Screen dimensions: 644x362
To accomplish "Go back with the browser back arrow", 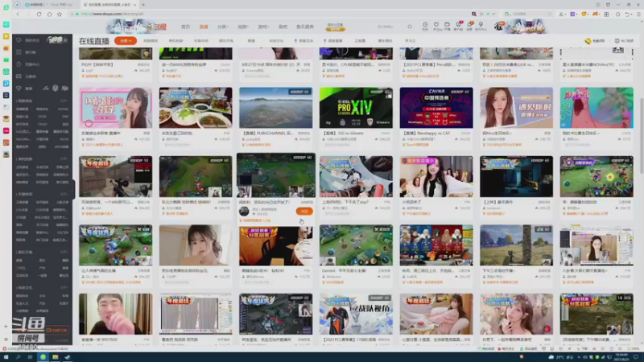I will [18, 14].
